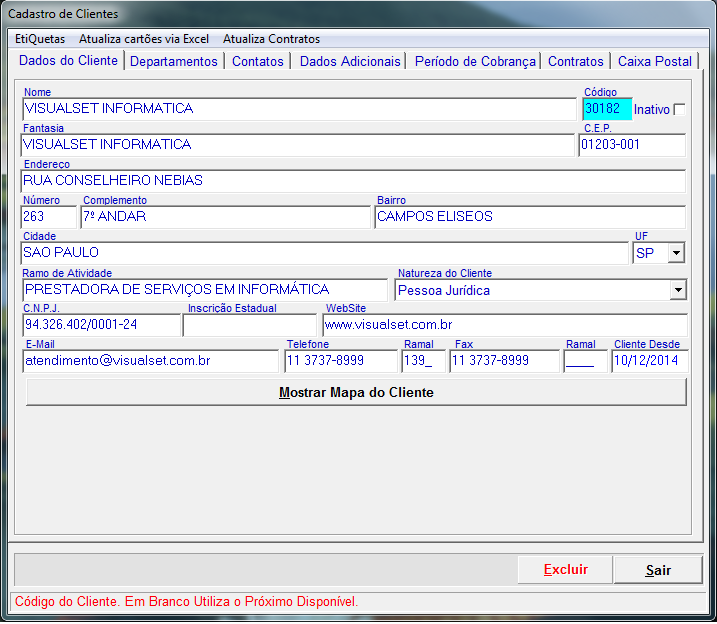Viewport: 717px width, 624px height.
Task: Click the Bairro field CAMPOS ELISEOS
Action: [x=530, y=217]
